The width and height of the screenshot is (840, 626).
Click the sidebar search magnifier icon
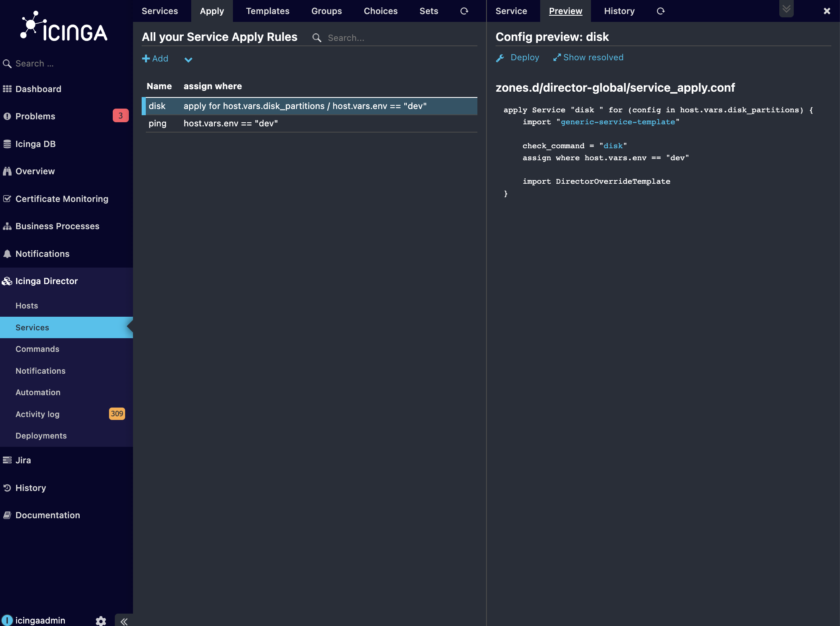tap(7, 64)
